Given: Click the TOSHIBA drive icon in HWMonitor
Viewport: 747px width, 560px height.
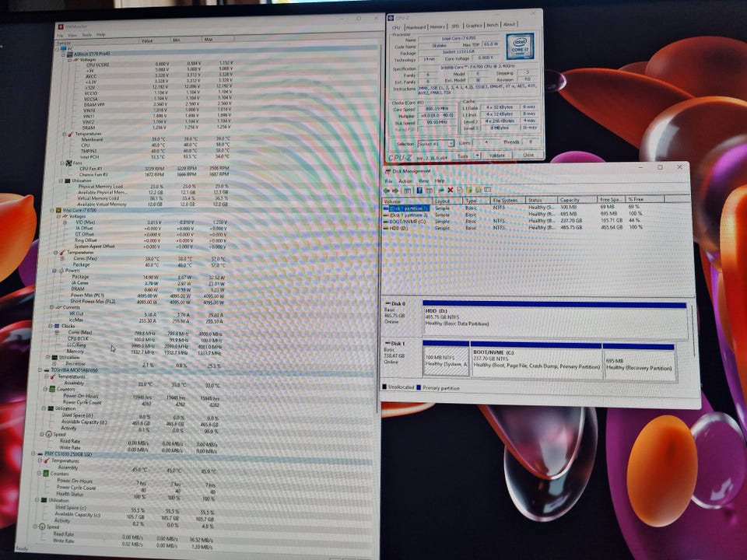Looking at the screenshot, I should click(x=47, y=369).
